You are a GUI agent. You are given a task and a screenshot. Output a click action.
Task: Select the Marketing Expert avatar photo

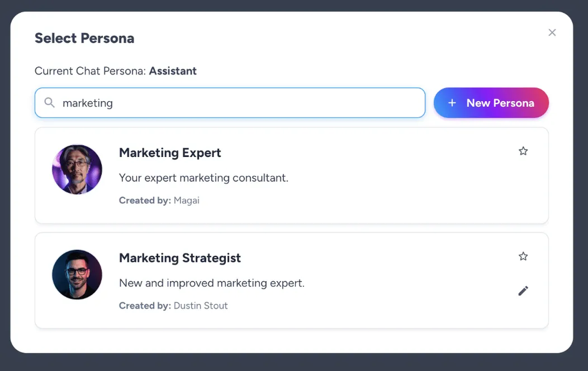click(77, 169)
